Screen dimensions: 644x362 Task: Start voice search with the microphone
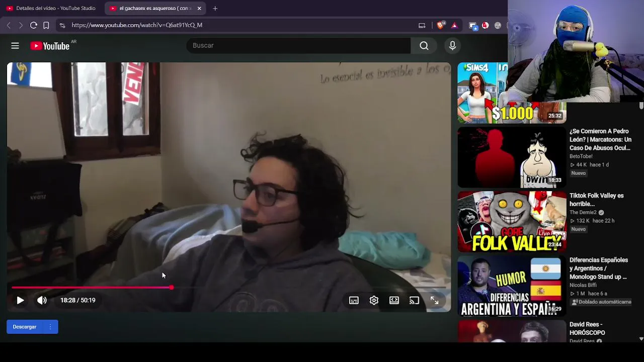pos(452,46)
